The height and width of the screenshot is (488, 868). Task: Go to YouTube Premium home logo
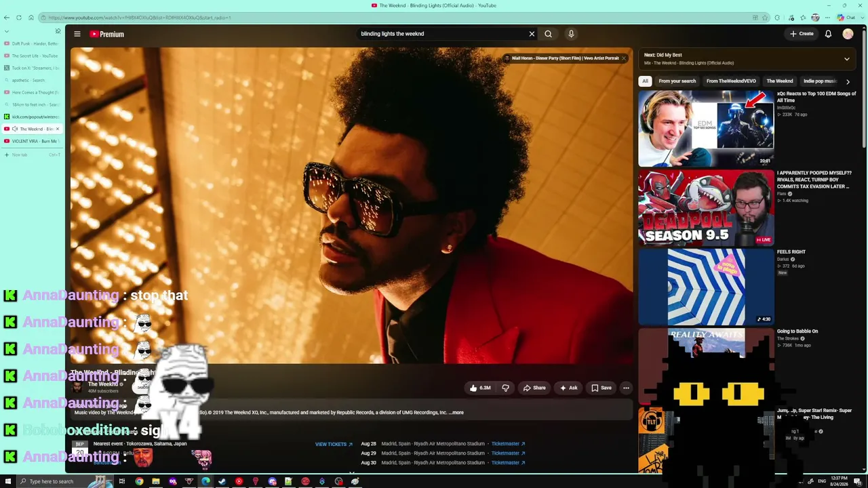(x=107, y=34)
